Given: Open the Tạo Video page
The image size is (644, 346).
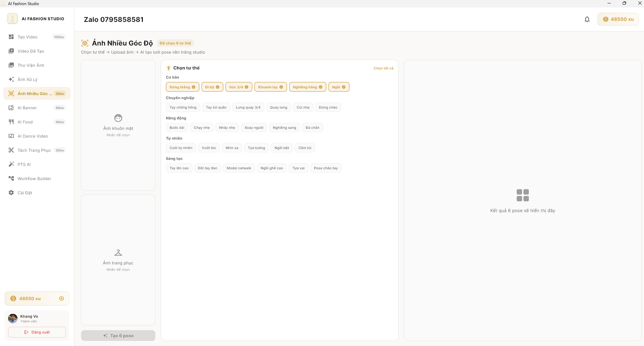Looking at the screenshot, I should point(28,37).
